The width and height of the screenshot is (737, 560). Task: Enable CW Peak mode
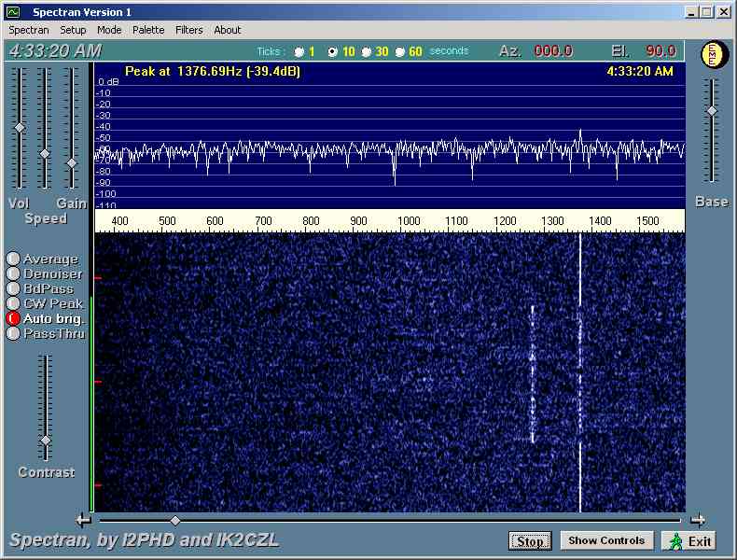point(13,303)
